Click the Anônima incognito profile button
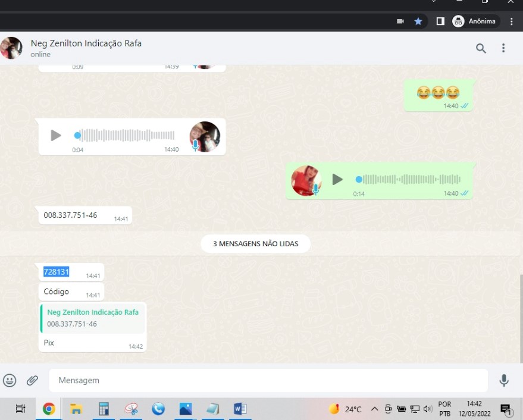The image size is (523, 420). (x=475, y=21)
